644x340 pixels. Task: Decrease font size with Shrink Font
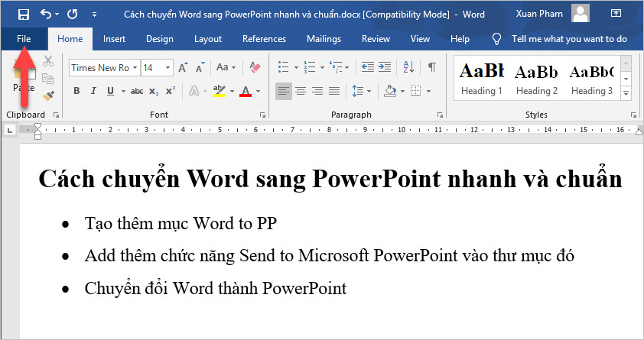(x=200, y=68)
